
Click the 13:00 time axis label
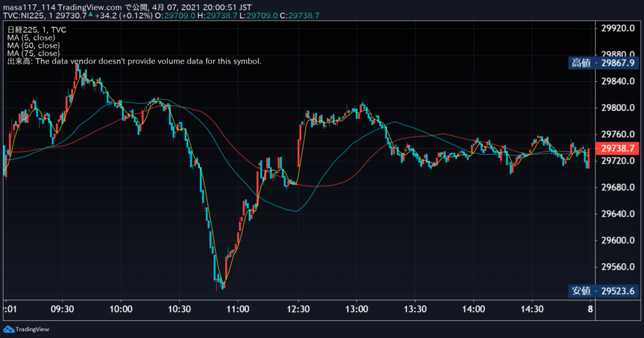click(x=357, y=309)
